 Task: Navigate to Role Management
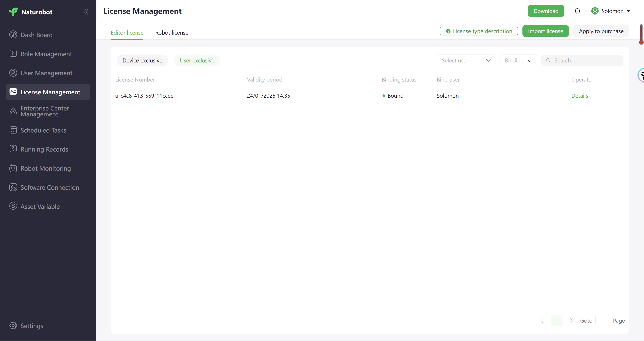(x=47, y=54)
